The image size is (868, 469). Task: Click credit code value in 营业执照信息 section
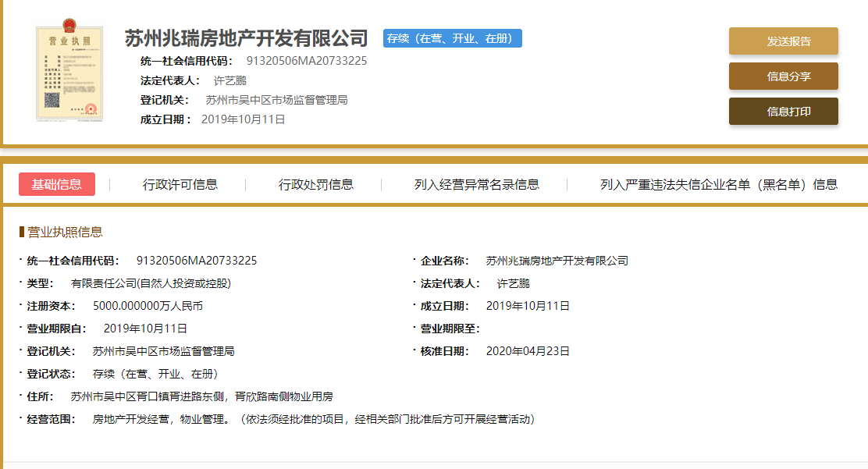[197, 261]
